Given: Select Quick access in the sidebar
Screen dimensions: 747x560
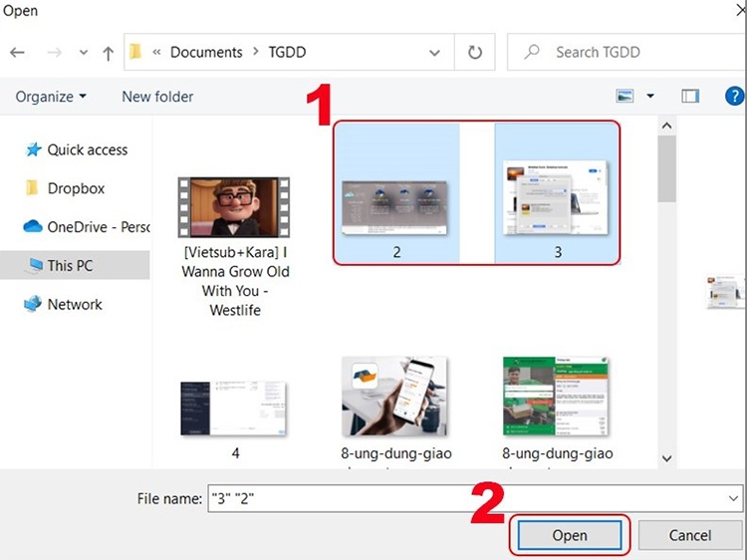Looking at the screenshot, I should [x=88, y=149].
